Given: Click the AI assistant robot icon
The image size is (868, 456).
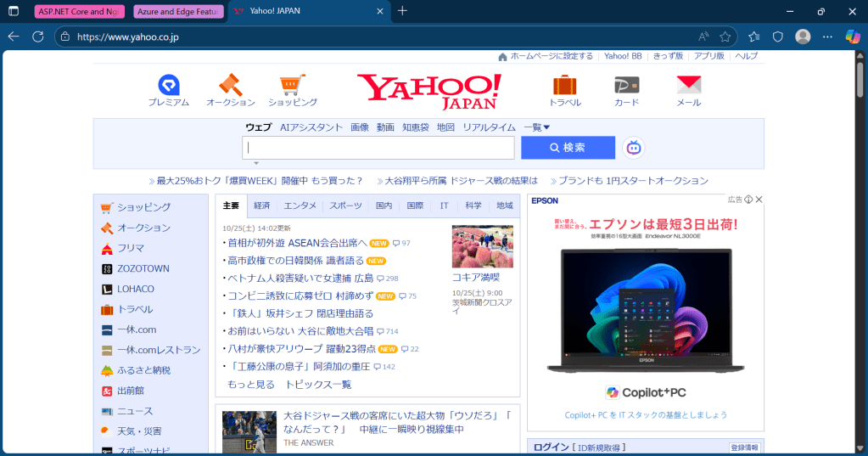Looking at the screenshot, I should click(x=634, y=148).
